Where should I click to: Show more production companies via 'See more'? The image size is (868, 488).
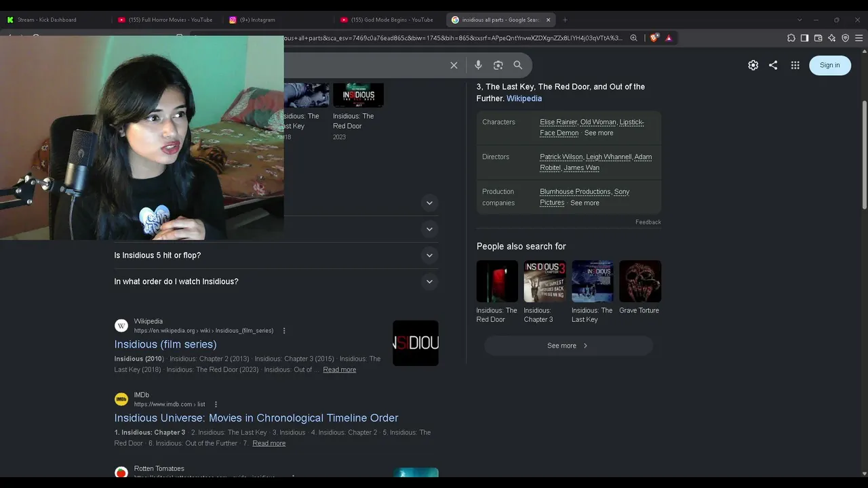[585, 203]
